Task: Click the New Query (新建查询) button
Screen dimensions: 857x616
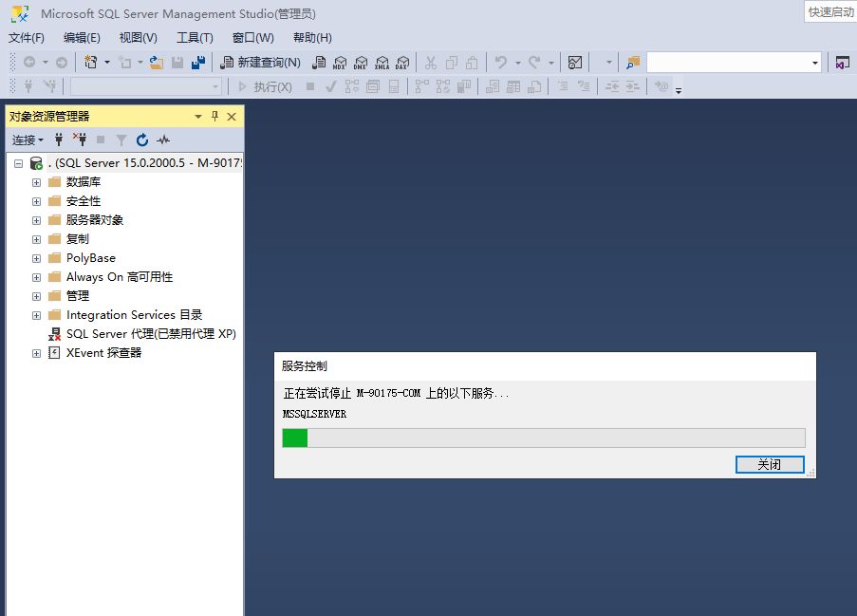Action: 260,63
